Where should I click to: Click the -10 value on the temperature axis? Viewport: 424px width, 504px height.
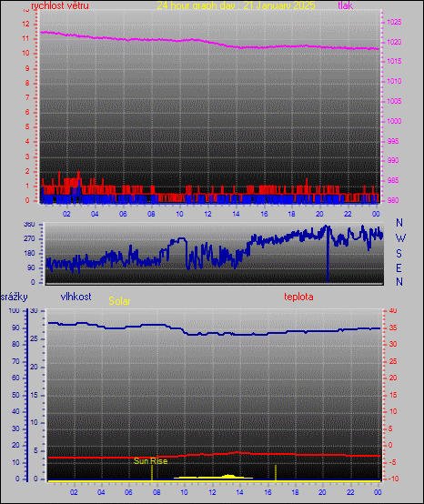point(393,479)
